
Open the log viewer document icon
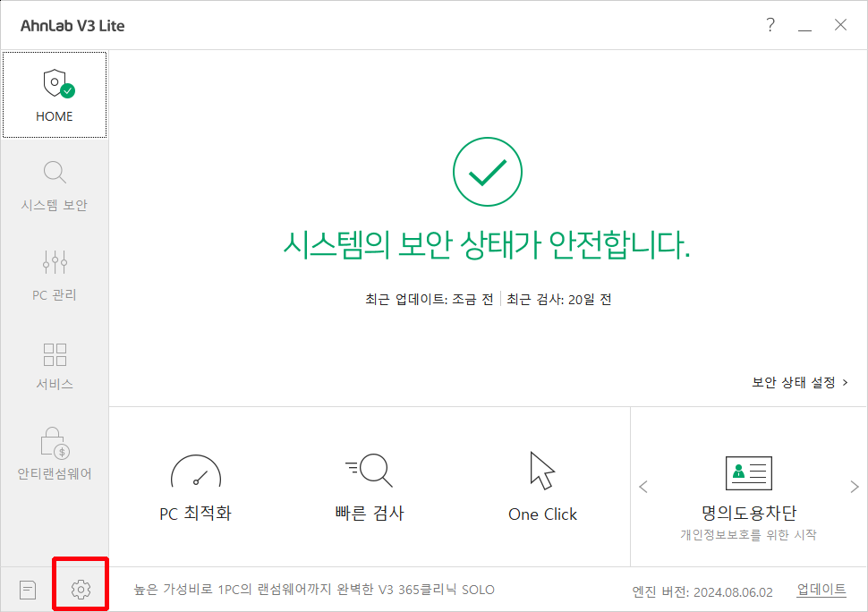click(x=28, y=590)
